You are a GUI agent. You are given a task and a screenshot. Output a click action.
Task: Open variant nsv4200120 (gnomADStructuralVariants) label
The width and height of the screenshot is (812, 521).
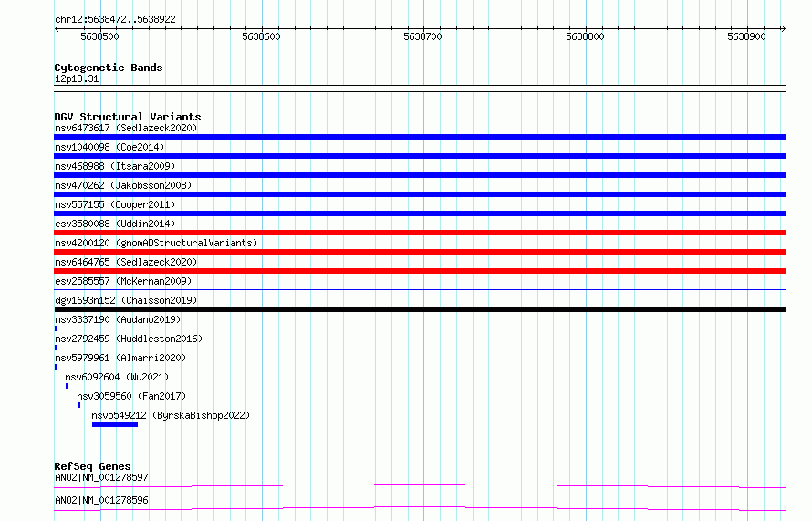[x=156, y=243]
